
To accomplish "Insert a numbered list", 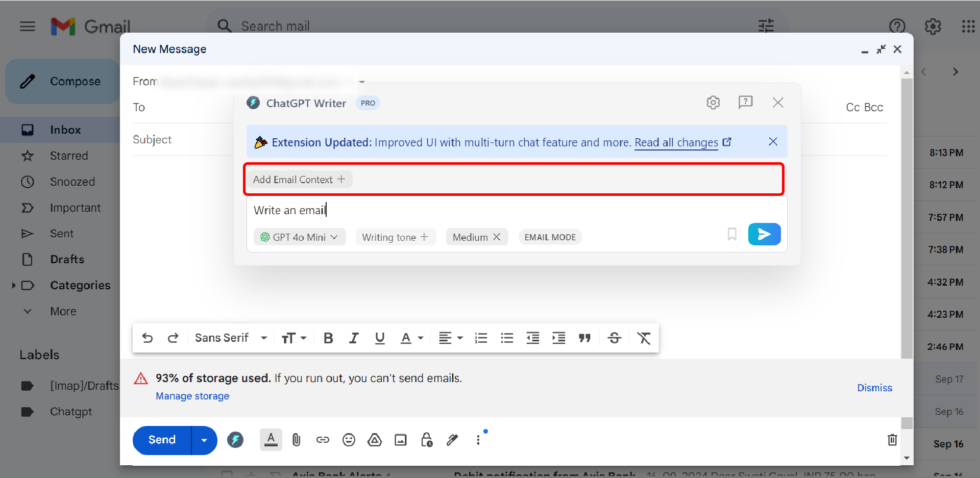I will point(481,338).
